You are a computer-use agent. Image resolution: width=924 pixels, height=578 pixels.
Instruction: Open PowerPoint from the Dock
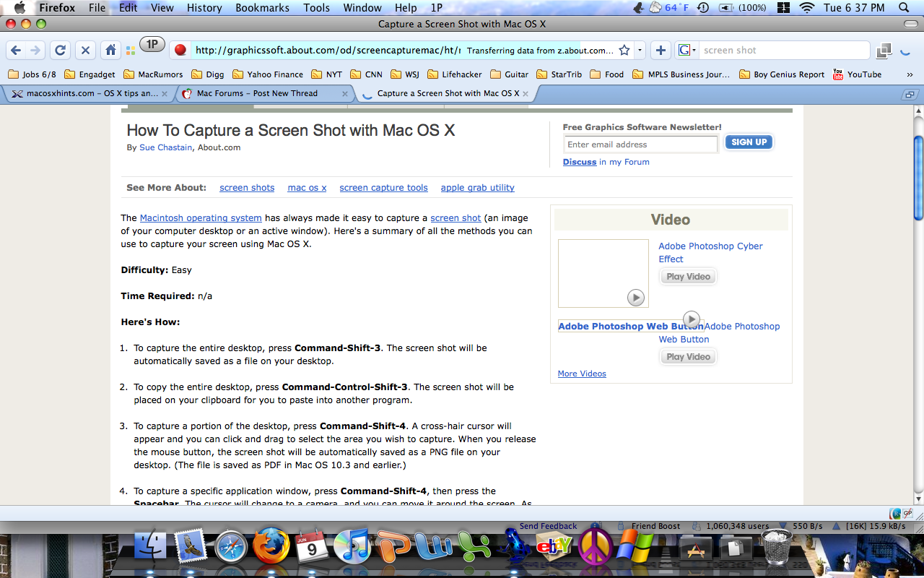click(394, 547)
